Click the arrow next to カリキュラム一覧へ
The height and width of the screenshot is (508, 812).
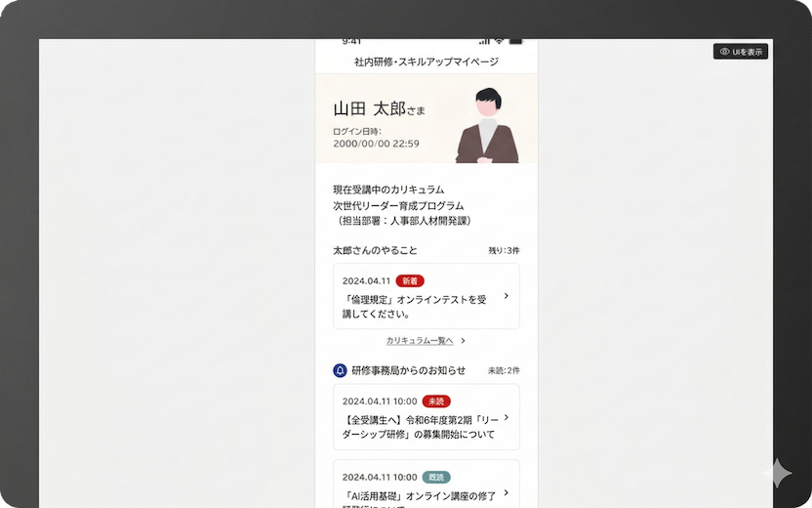coord(463,341)
